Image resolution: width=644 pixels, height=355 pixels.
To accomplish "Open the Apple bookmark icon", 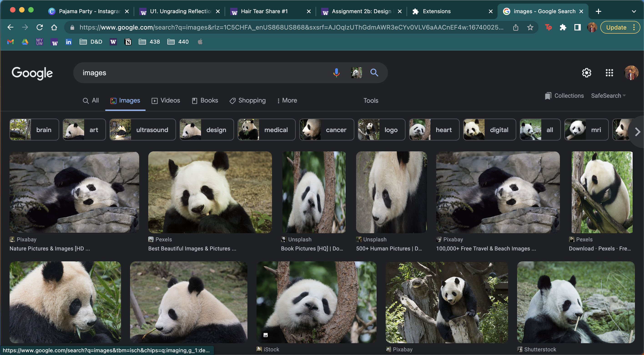I will pos(200,42).
